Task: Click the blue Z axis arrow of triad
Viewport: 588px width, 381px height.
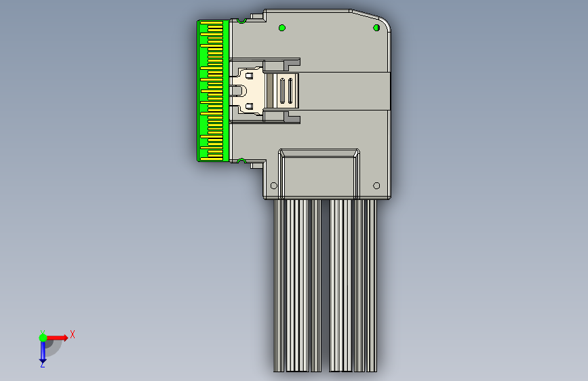Action: 43,353
